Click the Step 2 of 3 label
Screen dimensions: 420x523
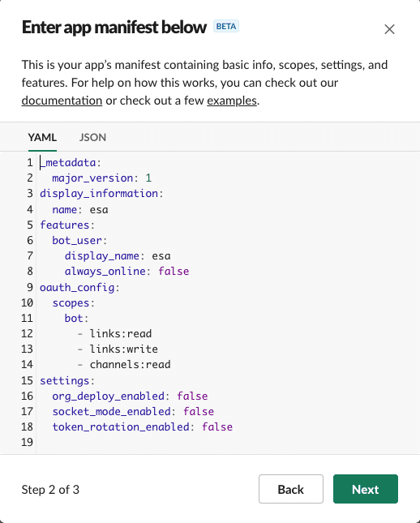pyautogui.click(x=50, y=489)
